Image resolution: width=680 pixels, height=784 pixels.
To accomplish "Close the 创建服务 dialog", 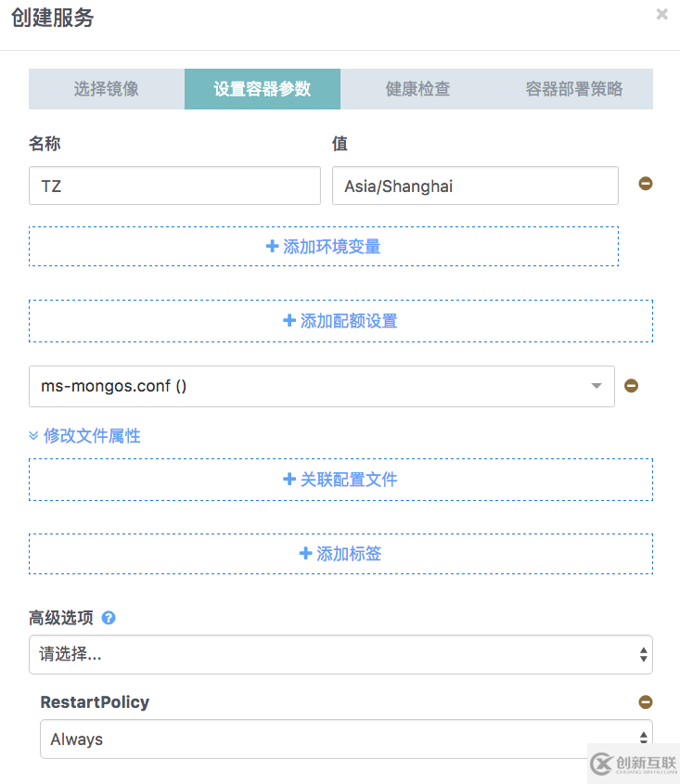I will pyautogui.click(x=661, y=15).
